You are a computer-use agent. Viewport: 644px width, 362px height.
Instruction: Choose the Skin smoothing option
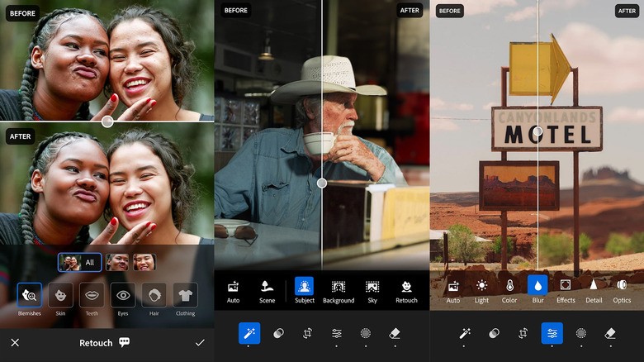point(60,295)
